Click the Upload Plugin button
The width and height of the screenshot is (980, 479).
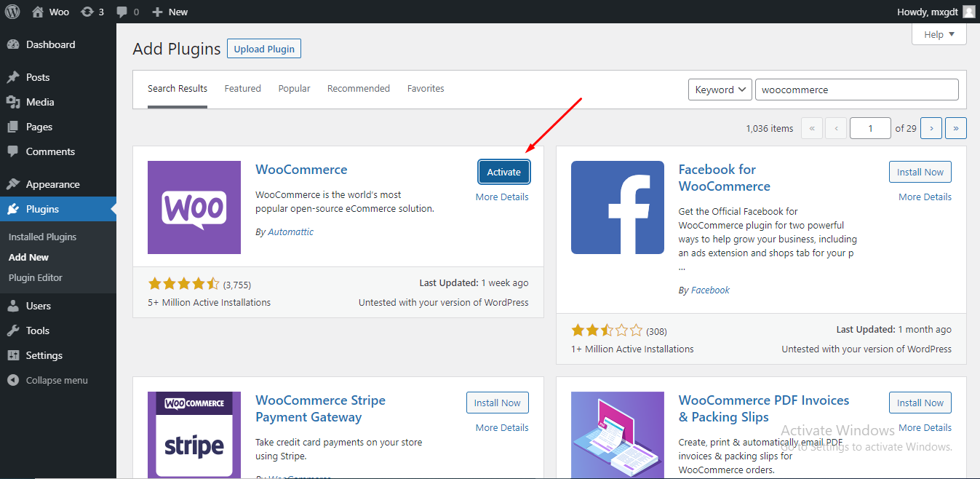[264, 49]
